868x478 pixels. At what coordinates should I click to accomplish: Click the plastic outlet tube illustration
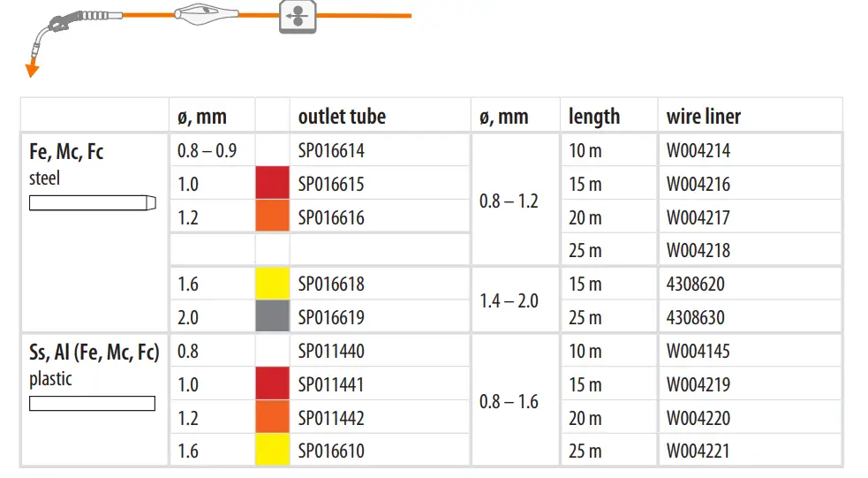pos(92,404)
